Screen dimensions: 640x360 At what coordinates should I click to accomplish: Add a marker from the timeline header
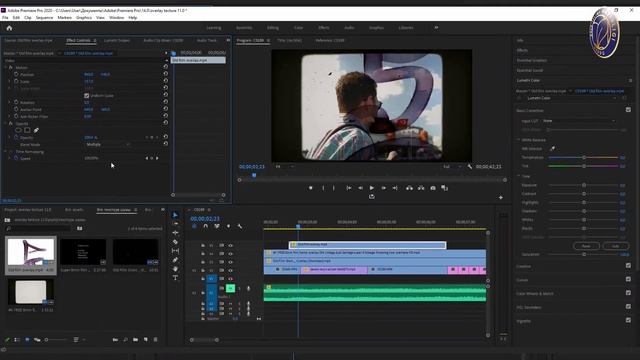pos(228,226)
